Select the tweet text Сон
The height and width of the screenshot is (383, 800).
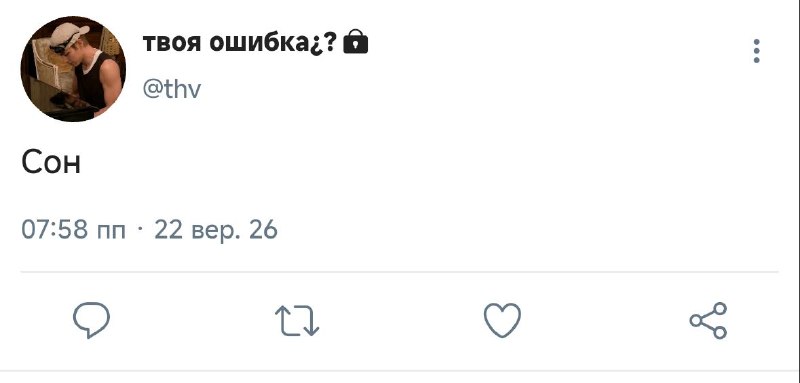click(51, 163)
